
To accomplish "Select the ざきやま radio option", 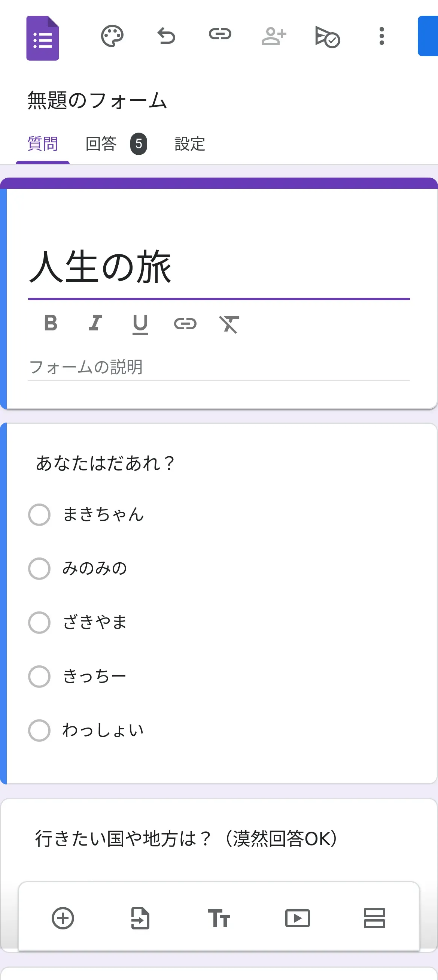I will pyautogui.click(x=40, y=622).
